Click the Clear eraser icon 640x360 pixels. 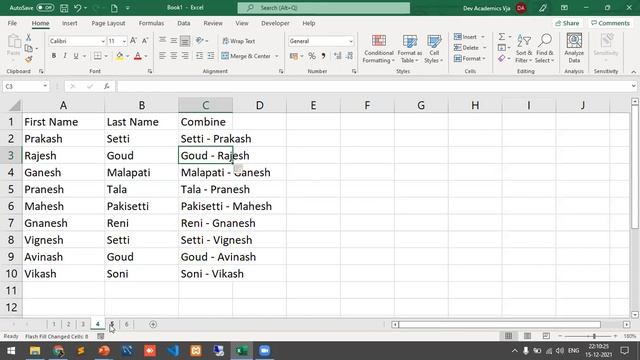(x=502, y=59)
